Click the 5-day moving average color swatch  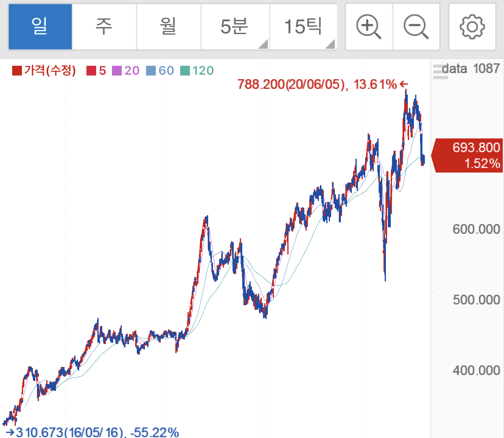91,71
